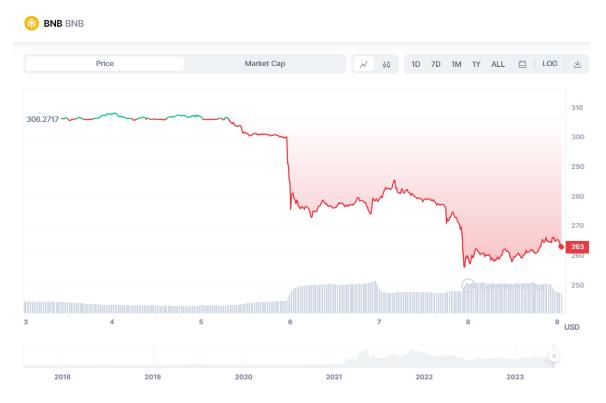Switch to candlestick chart view
The height and width of the screenshot is (403, 606).
coord(385,64)
